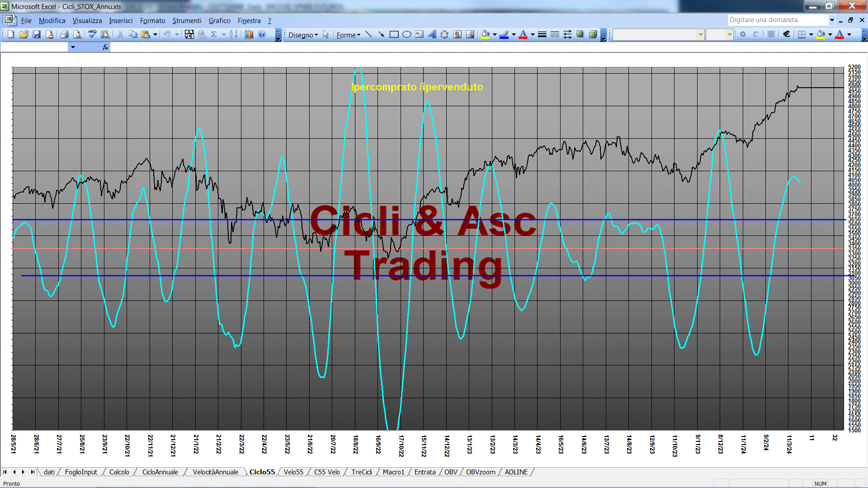Choose the Dash Style icon
This screenshot has width=868, height=488.
click(555, 34)
